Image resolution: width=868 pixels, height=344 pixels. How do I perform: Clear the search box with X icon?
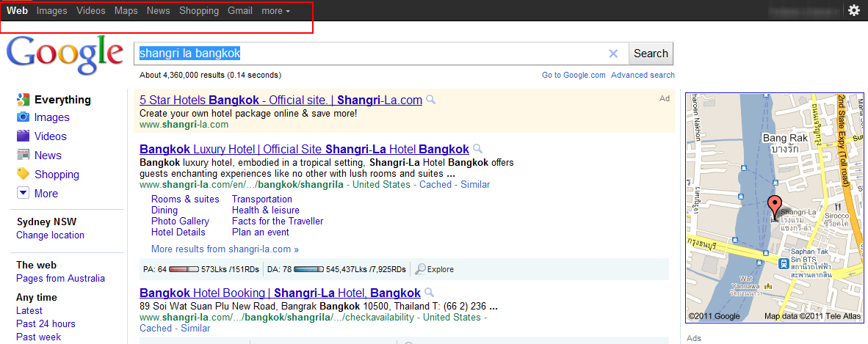pos(613,54)
